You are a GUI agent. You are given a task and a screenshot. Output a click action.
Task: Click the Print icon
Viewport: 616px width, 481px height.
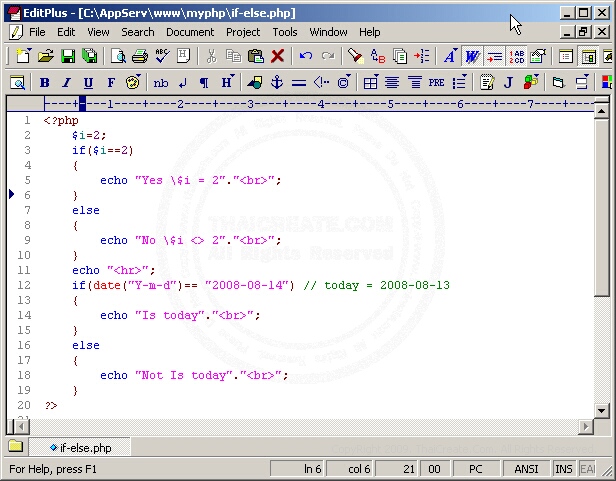point(140,56)
